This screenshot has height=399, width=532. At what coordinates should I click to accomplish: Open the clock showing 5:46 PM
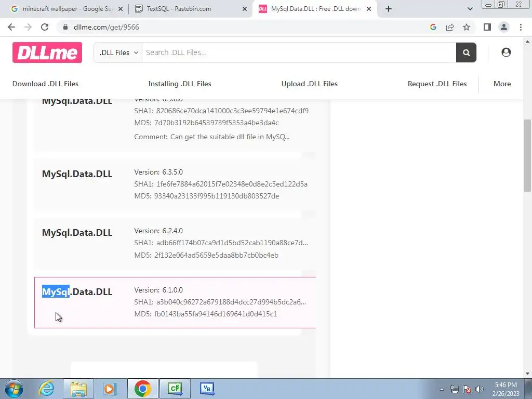pyautogui.click(x=506, y=389)
